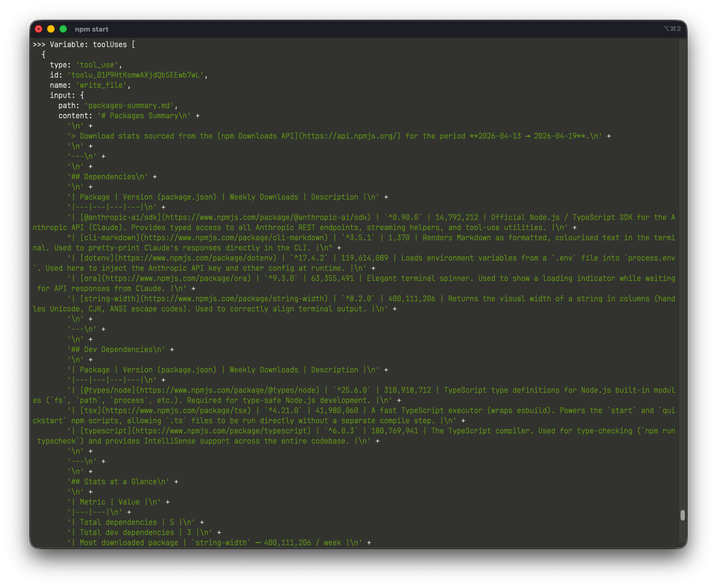Close the npm start terminal window
This screenshot has height=588, width=717.
point(39,29)
